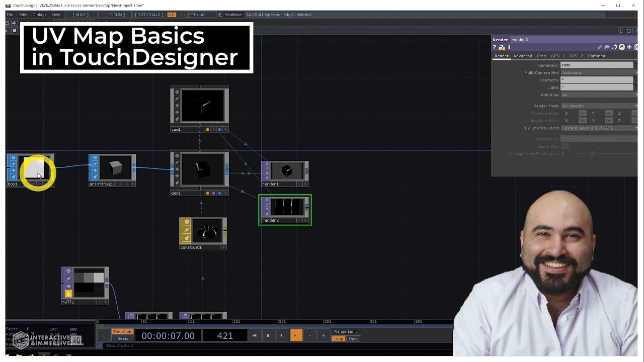
Task: Open the Help menu
Action: tap(56, 15)
